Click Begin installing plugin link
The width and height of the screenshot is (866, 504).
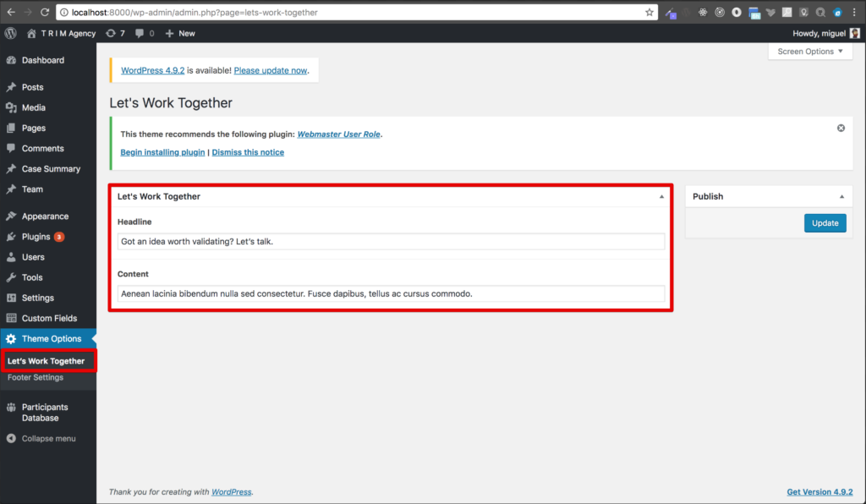point(162,152)
